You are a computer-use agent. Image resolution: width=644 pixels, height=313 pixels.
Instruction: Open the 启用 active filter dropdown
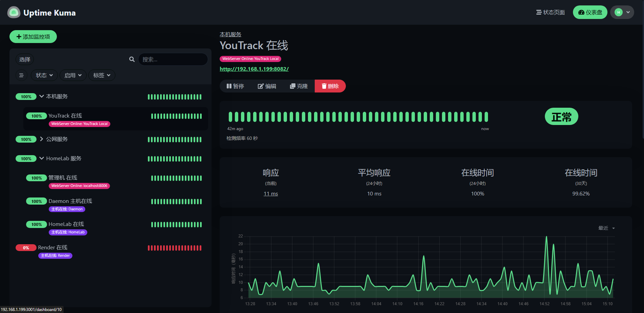coord(73,75)
